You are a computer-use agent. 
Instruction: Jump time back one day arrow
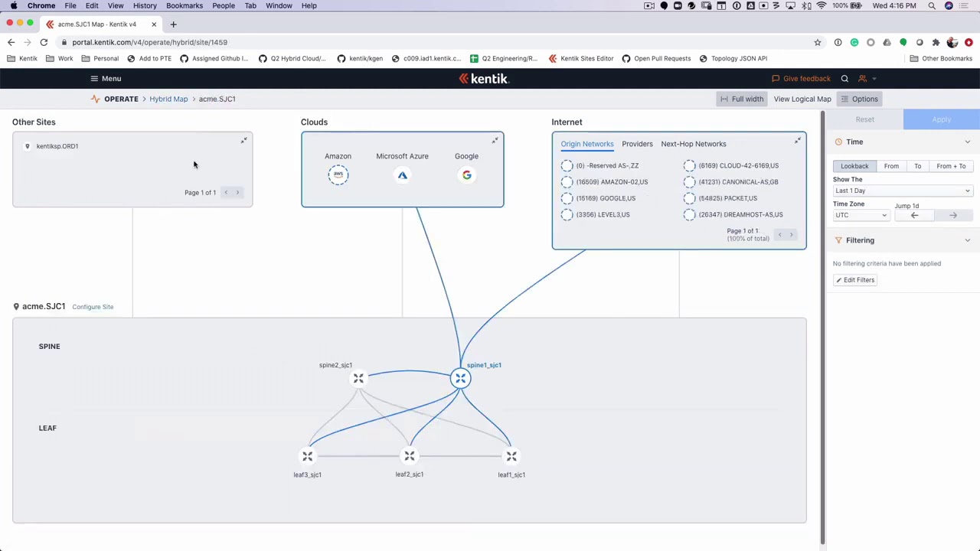tap(914, 216)
